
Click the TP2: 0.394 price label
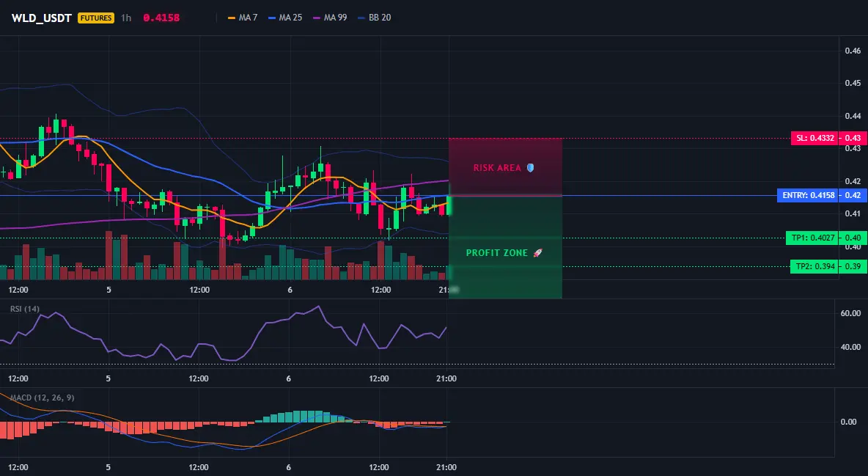815,266
